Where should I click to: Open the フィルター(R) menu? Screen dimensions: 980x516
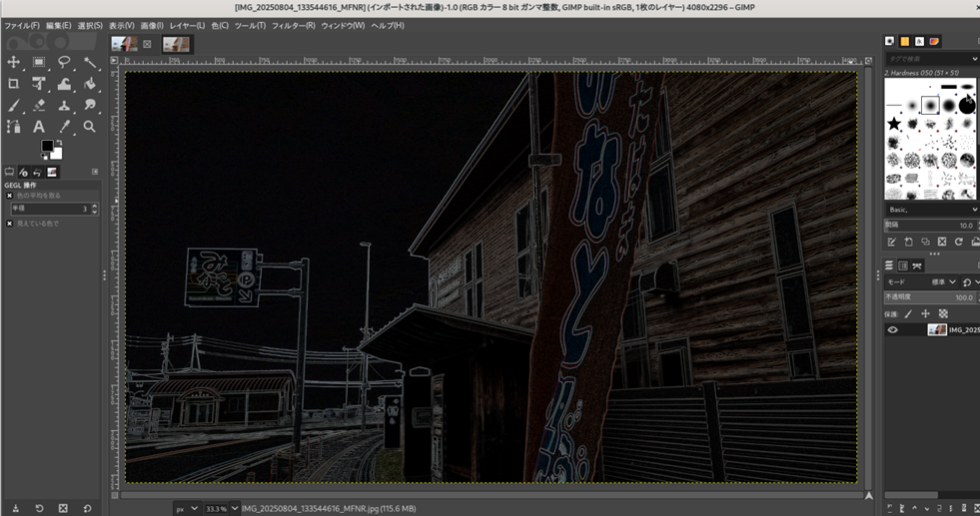coord(293,25)
